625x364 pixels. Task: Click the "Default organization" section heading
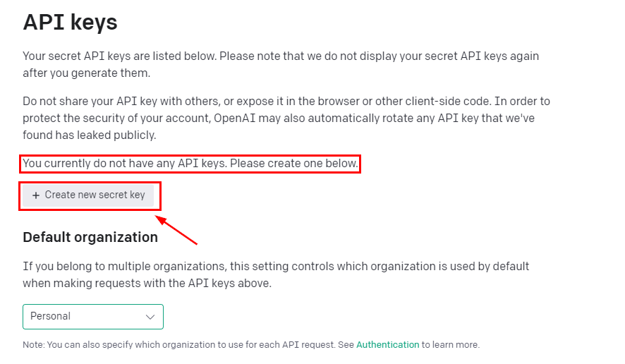90,237
